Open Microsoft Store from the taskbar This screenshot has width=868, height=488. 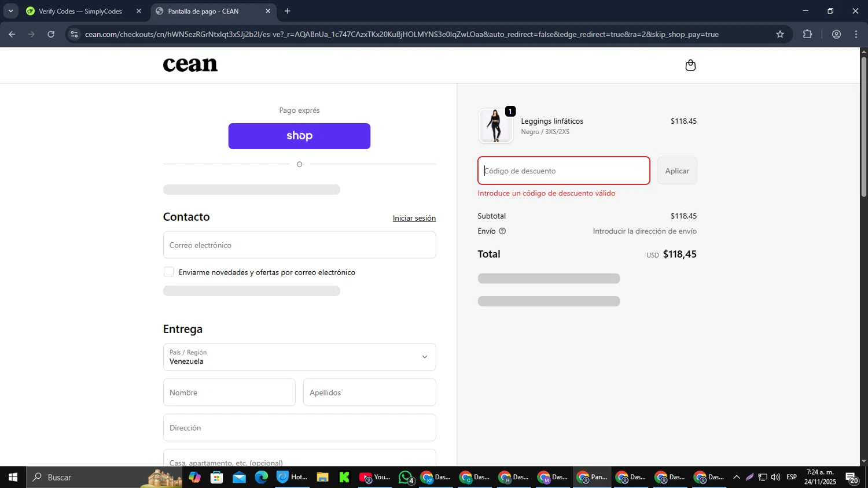click(x=217, y=478)
